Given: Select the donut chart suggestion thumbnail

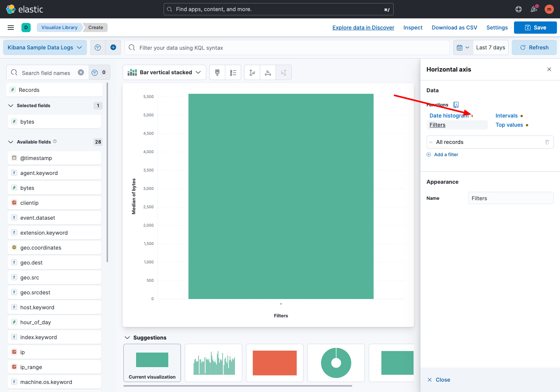Looking at the screenshot, I should 336,363.
